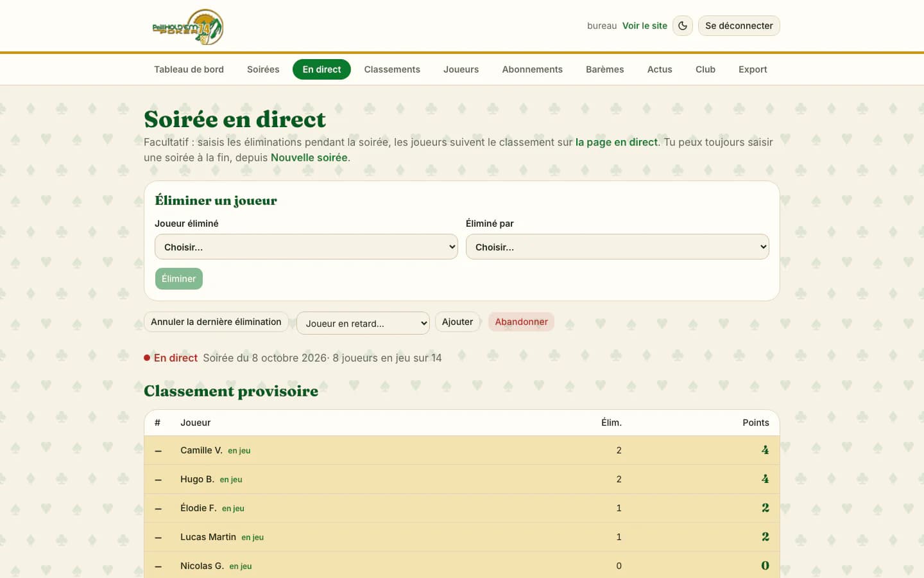Click the 'bureau' user label

[602, 26]
